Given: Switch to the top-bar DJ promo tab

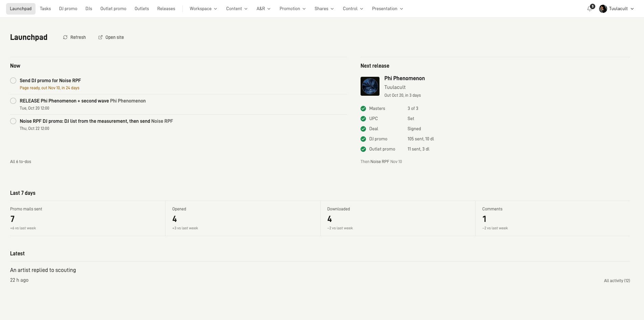Looking at the screenshot, I should pyautogui.click(x=68, y=9).
